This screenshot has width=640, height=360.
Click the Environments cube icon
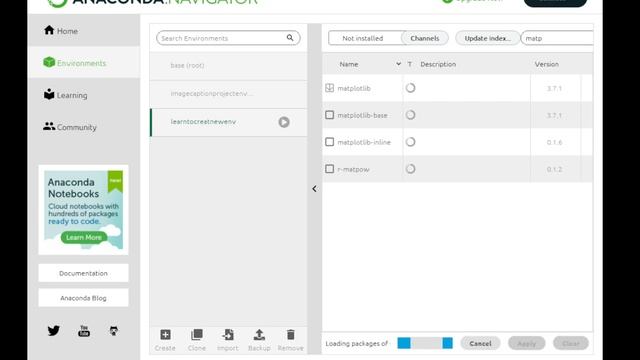point(49,62)
